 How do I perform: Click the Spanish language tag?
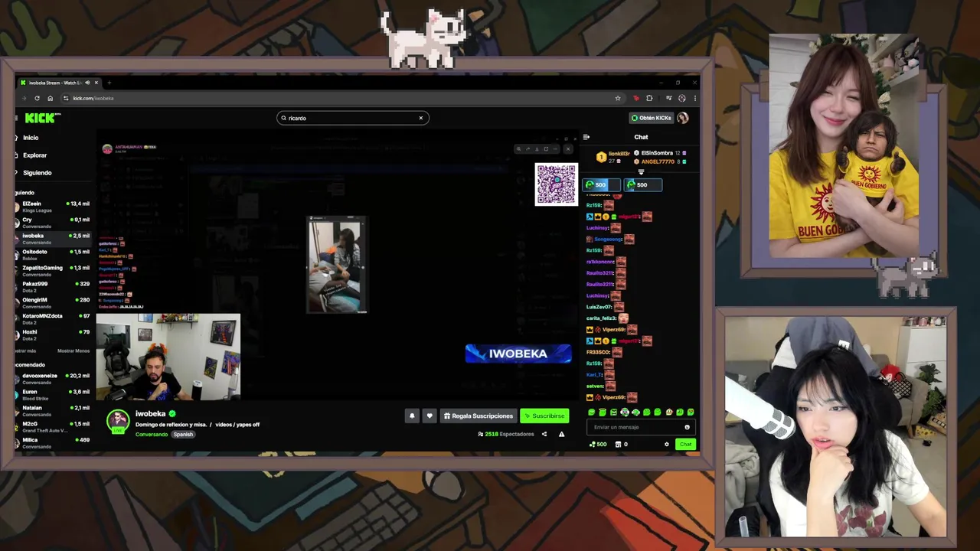coord(183,434)
